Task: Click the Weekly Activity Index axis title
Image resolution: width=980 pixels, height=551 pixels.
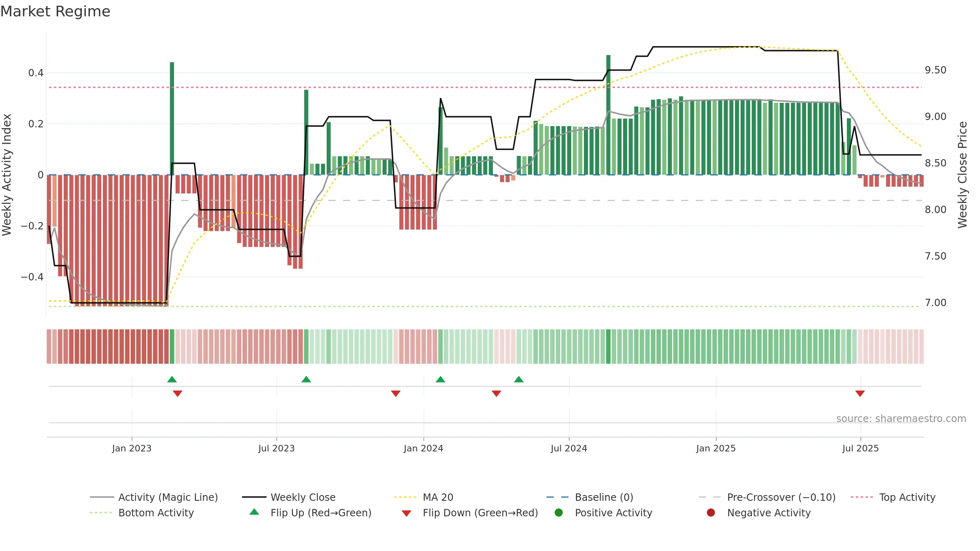Action: [x=7, y=175]
